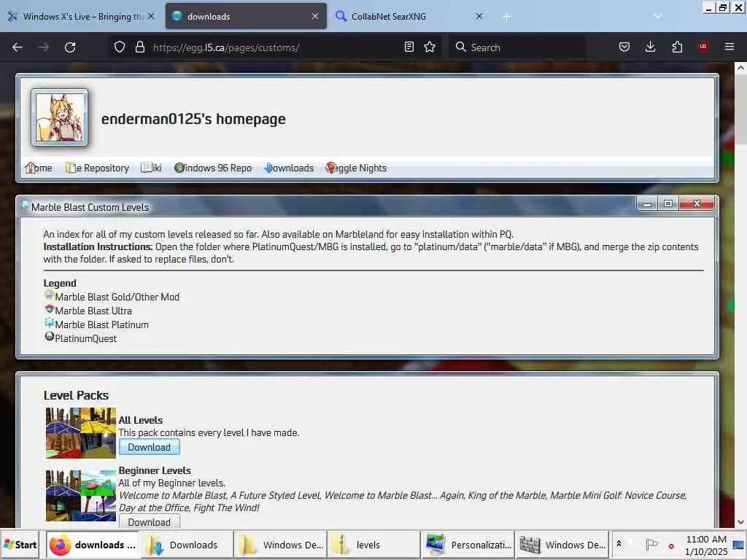This screenshot has height=560, width=747.
Task: Open the Firefox hamburger menu
Action: [x=729, y=47]
